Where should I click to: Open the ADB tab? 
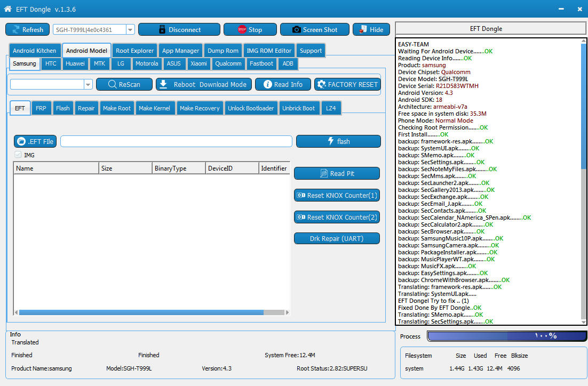288,63
